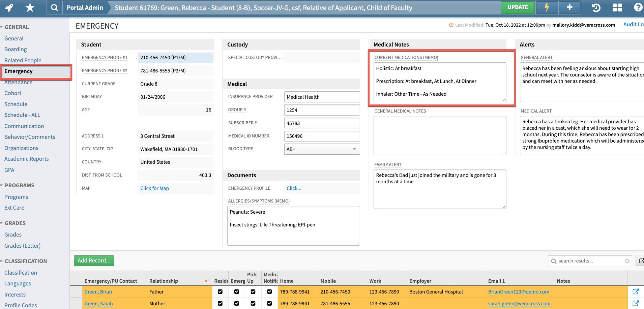Collapse the CLASSIFICATION sidebar section

3,261
